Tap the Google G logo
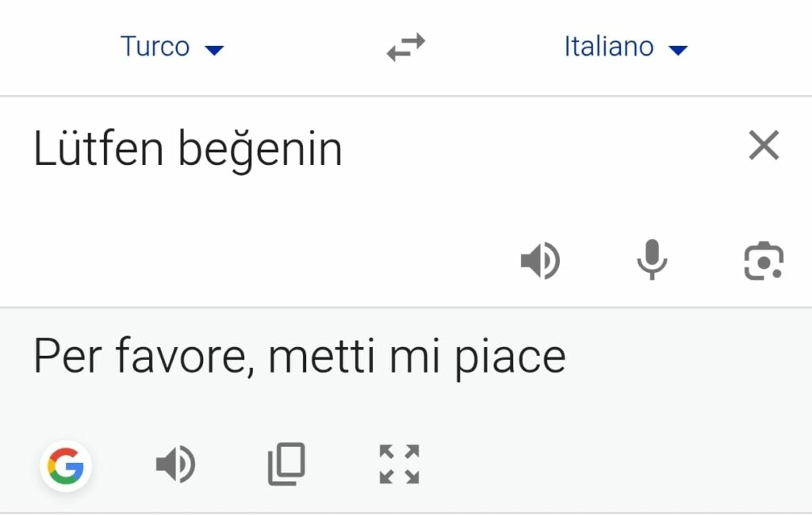The height and width of the screenshot is (516, 812). 66,465
